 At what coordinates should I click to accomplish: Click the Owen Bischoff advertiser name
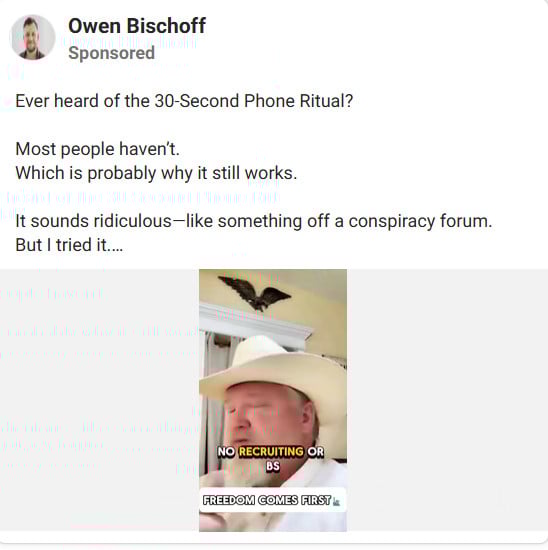click(x=137, y=26)
